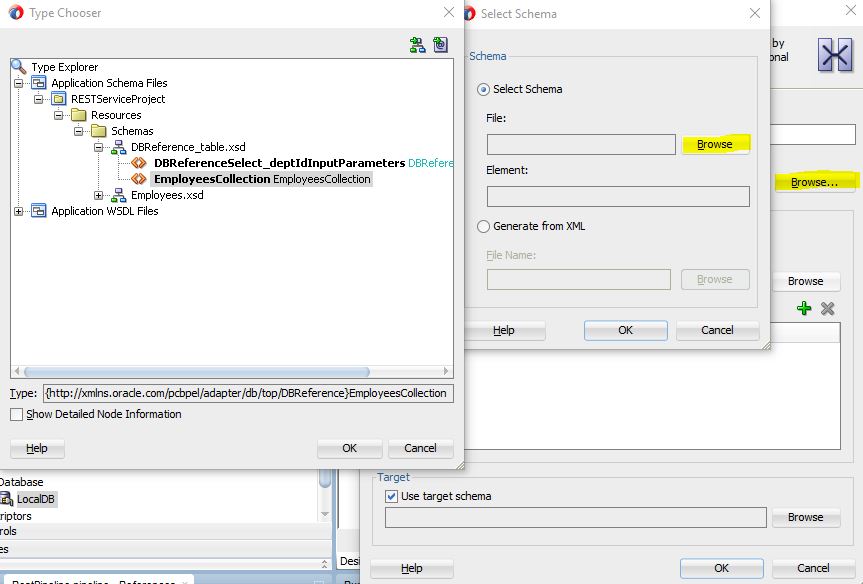Click the blue wizard icon at top right
The height and width of the screenshot is (584, 863).
click(835, 54)
